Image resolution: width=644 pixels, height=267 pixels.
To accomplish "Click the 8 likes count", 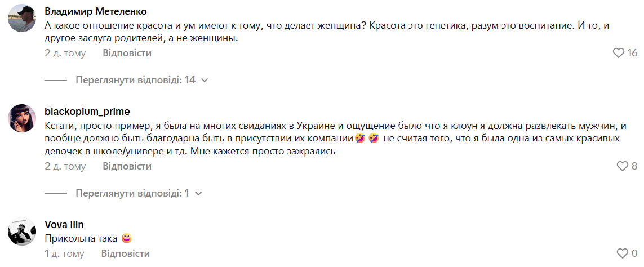I will [x=634, y=166].
